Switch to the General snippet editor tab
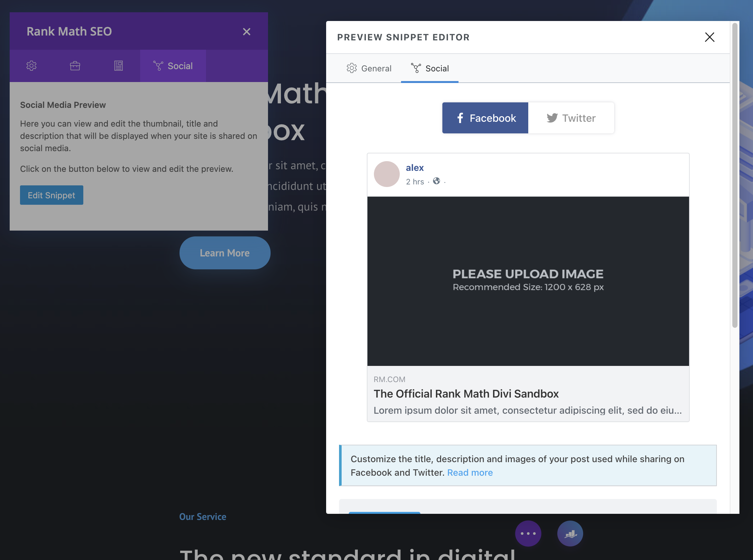Viewport: 753px width, 560px height. point(369,68)
